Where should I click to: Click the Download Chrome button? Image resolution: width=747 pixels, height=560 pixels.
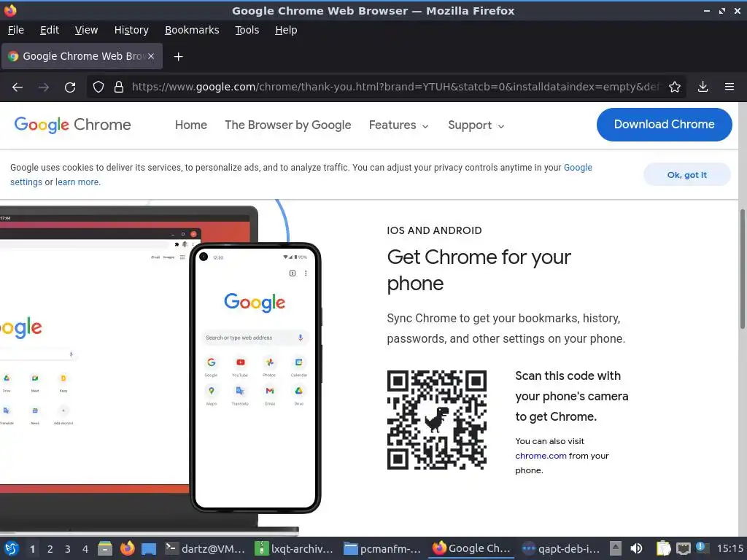tap(664, 125)
